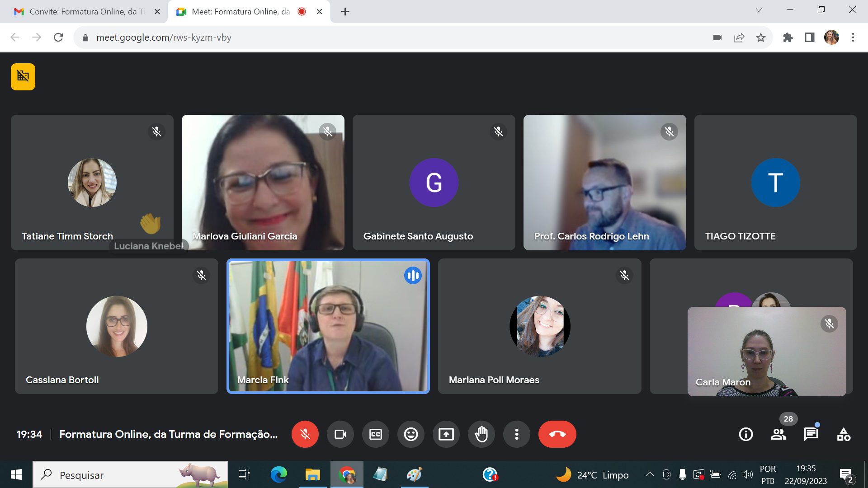Expand Chrome tab search chevron
Image resolution: width=868 pixels, height=488 pixels.
coord(759,10)
